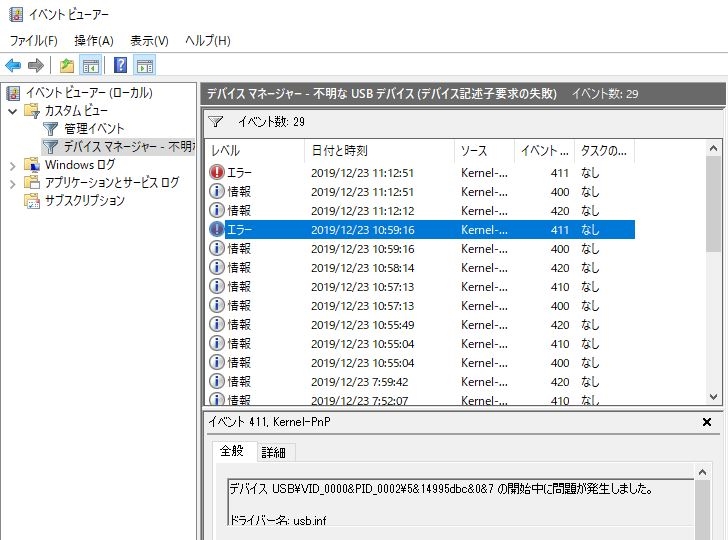The width and height of the screenshot is (728, 540).
Task: Click the info icon in the 11:12:12 row
Action: (x=217, y=210)
